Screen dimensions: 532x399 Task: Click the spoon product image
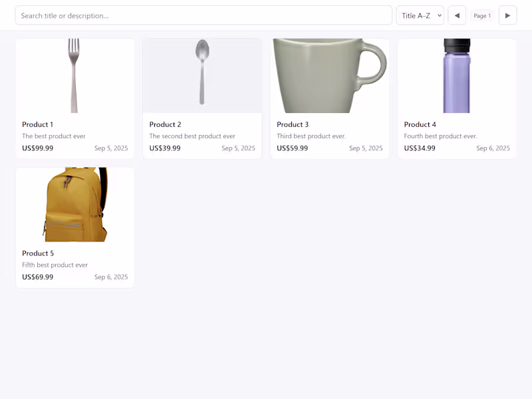(202, 72)
